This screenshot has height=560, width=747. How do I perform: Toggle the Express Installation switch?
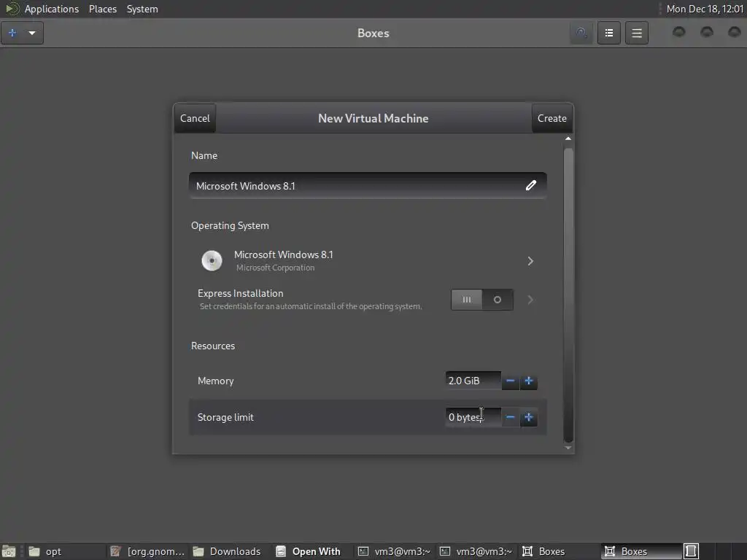[482, 300]
